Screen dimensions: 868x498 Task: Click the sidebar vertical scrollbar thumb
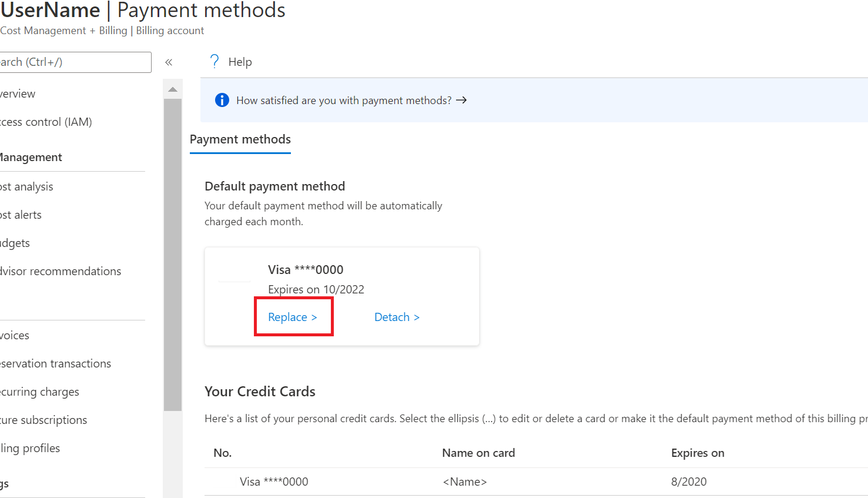(x=173, y=255)
